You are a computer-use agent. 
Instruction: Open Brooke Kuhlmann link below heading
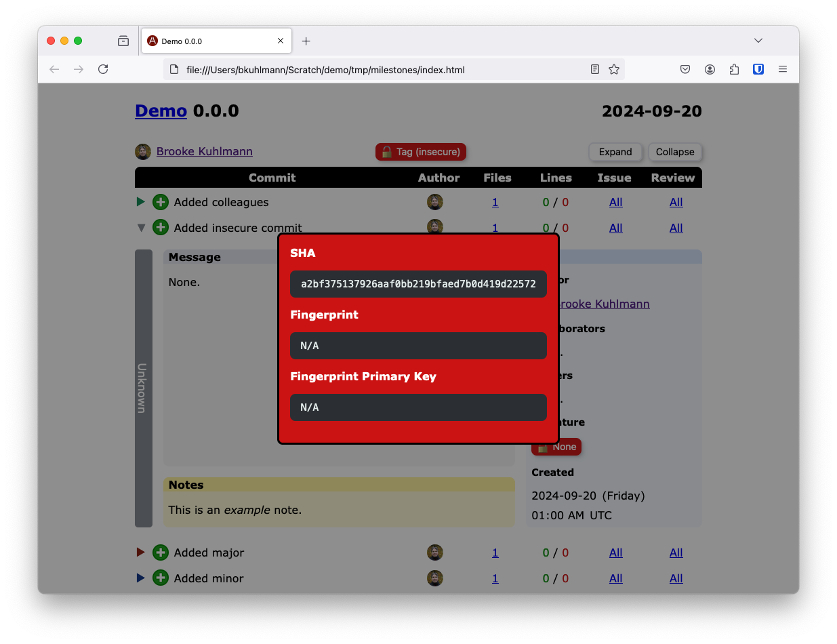coord(205,151)
